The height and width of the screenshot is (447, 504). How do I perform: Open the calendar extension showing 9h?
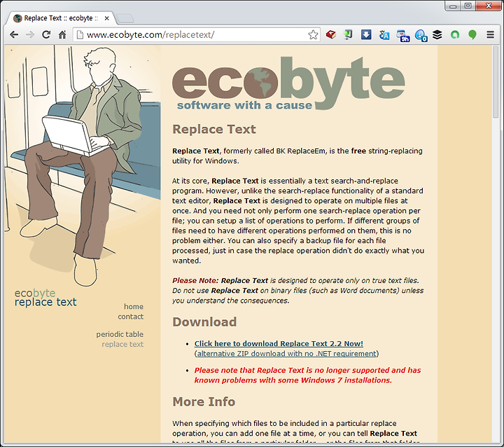coord(402,36)
